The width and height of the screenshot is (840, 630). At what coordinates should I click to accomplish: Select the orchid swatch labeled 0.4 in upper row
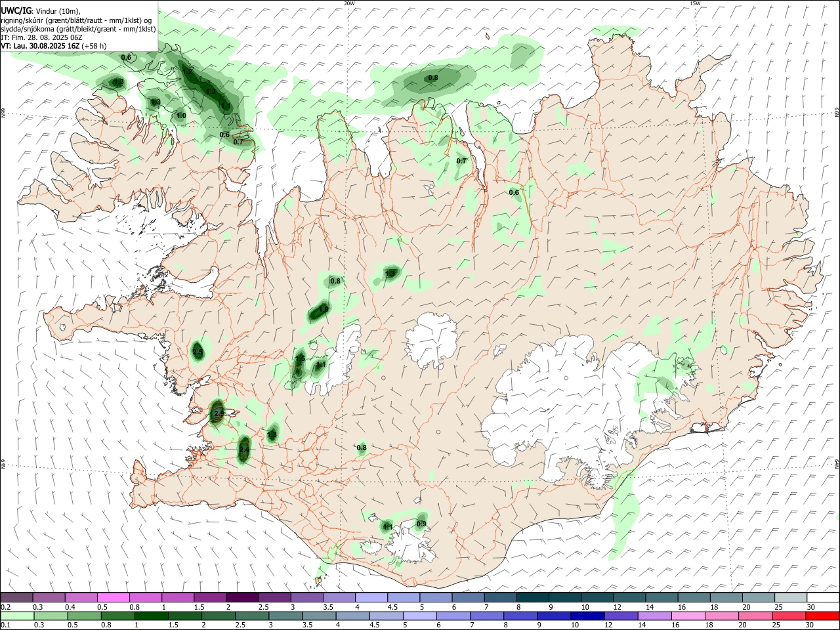81,598
